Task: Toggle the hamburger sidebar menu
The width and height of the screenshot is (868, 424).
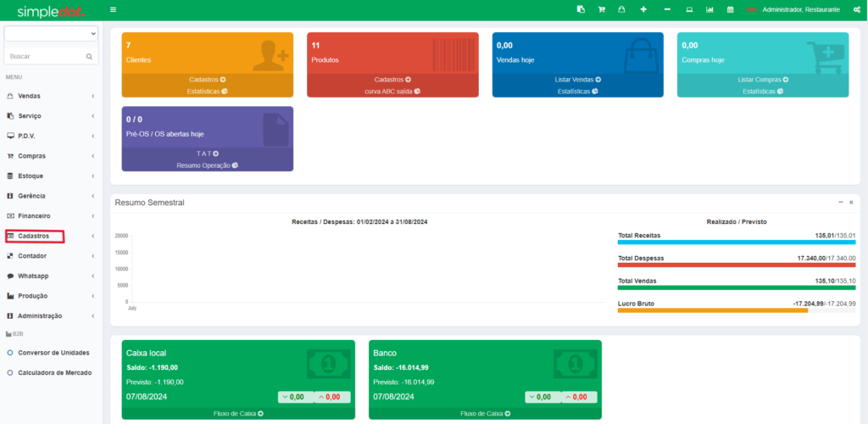Action: coord(114,9)
